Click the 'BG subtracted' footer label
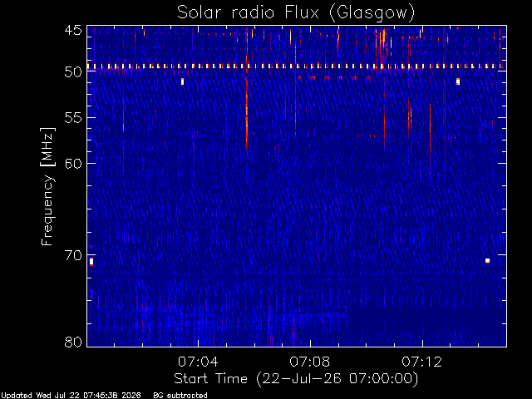532x399 pixels. coord(180,396)
